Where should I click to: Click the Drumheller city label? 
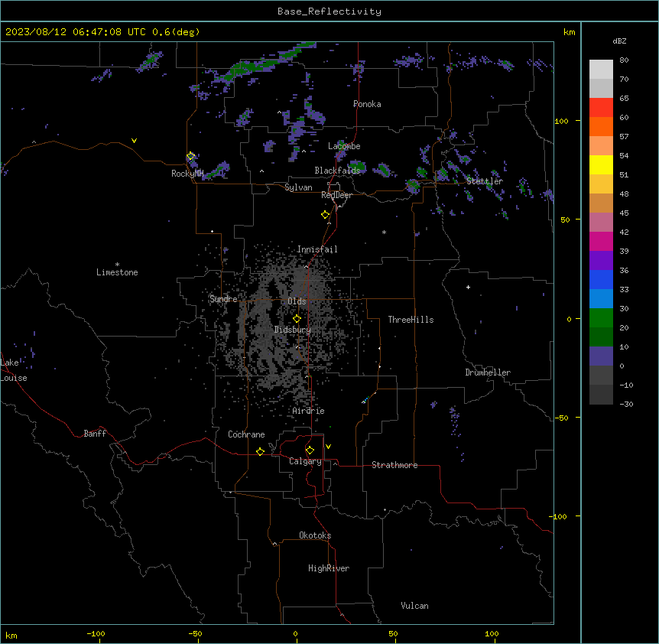pos(488,372)
